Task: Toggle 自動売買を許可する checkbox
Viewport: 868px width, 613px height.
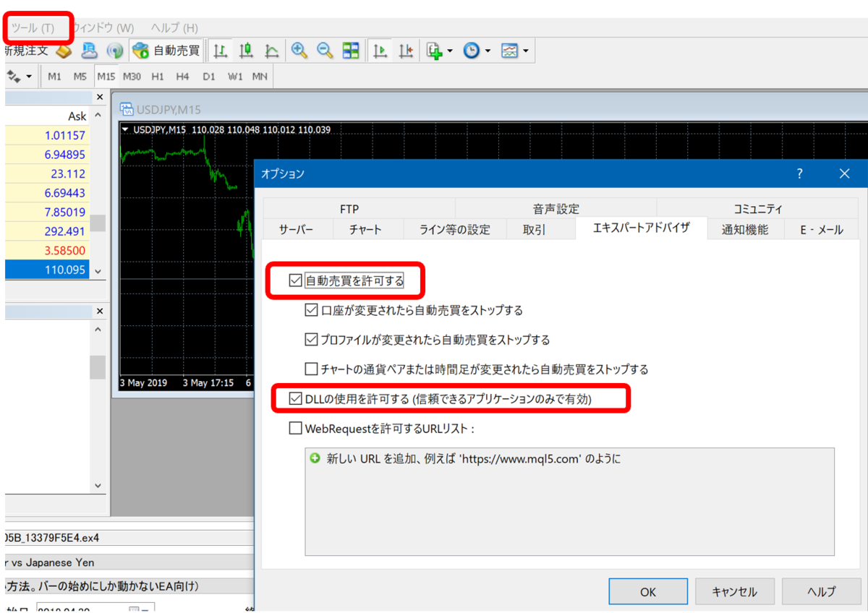Action: (x=294, y=280)
